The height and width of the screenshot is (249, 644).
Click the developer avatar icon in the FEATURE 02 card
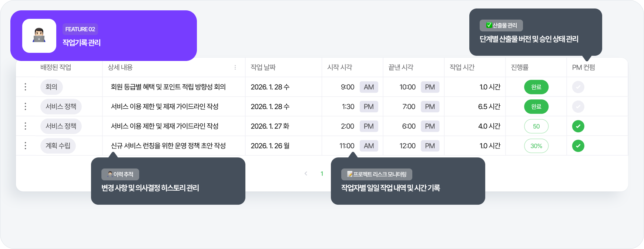39,35
